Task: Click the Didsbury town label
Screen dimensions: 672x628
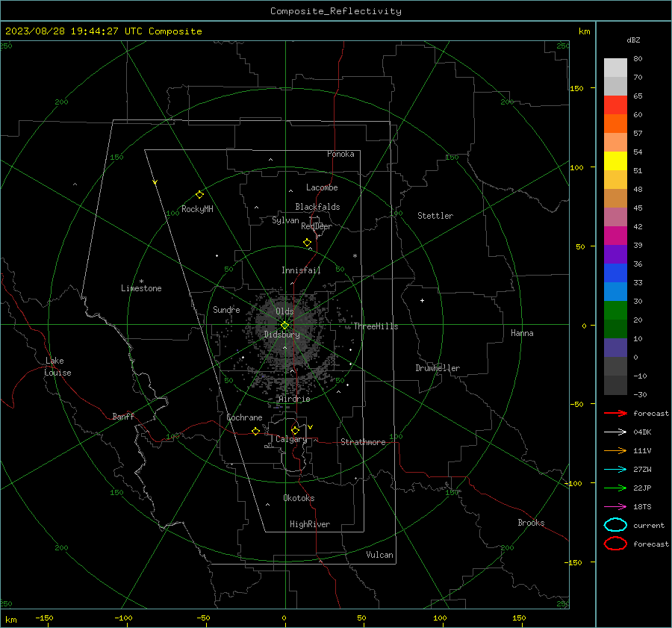Action: tap(281, 335)
